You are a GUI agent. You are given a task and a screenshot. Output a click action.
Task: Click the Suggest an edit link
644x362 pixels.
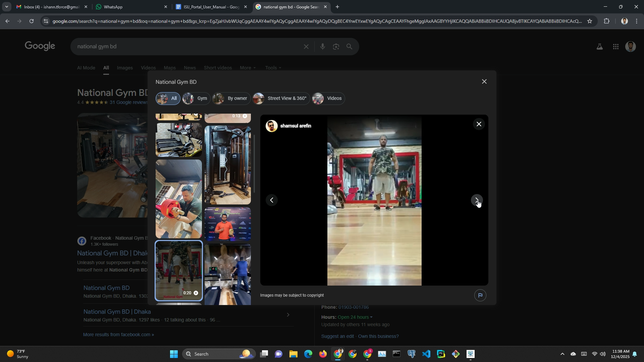[337, 336]
